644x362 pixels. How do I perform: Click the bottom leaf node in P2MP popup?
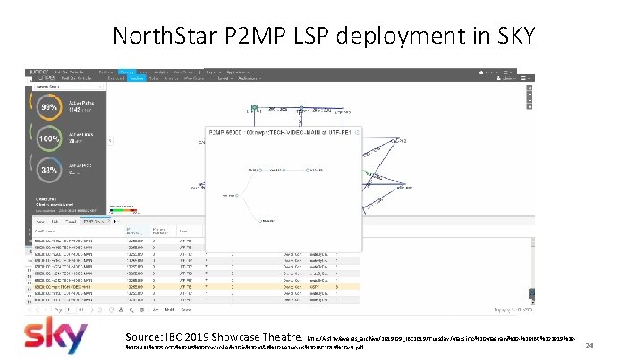[260, 221]
